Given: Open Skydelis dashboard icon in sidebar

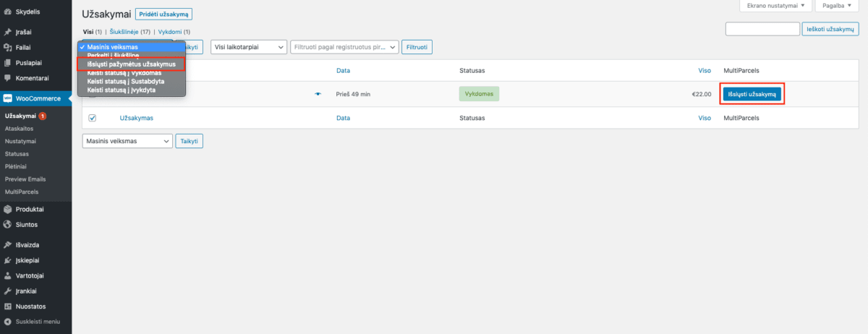Looking at the screenshot, I should click(x=7, y=13).
